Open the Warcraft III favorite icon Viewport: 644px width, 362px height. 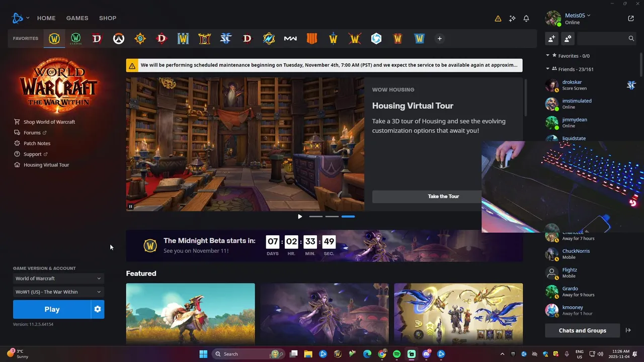183,39
